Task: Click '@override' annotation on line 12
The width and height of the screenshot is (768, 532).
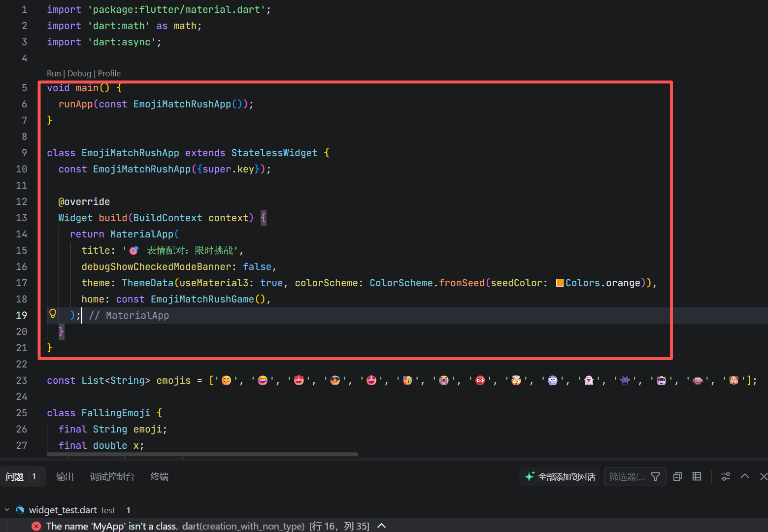Action: coord(84,201)
